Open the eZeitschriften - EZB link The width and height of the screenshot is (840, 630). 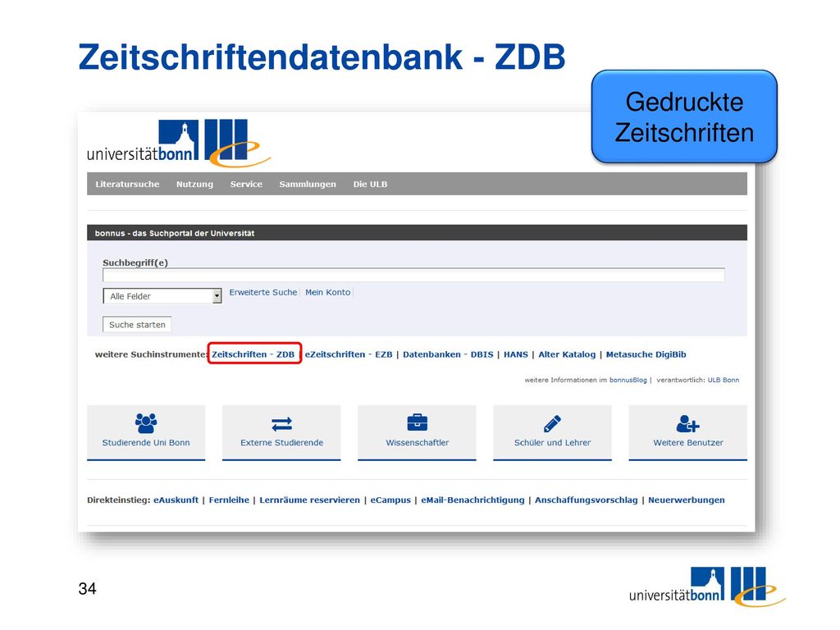pyautogui.click(x=349, y=354)
